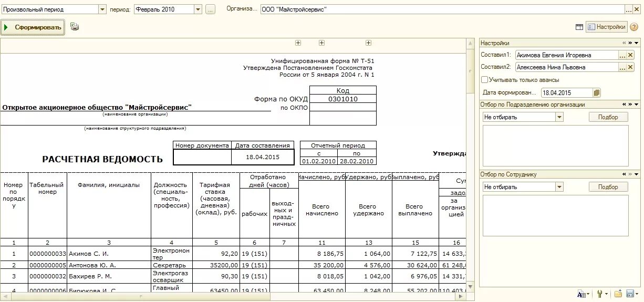Click the Настройки toolbar button
This screenshot has height=302, width=644.
click(607, 27)
